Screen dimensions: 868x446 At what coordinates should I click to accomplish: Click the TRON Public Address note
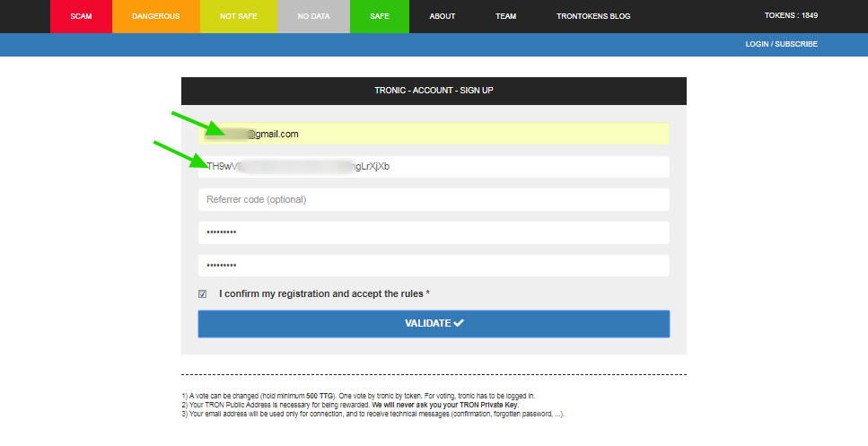click(x=350, y=405)
